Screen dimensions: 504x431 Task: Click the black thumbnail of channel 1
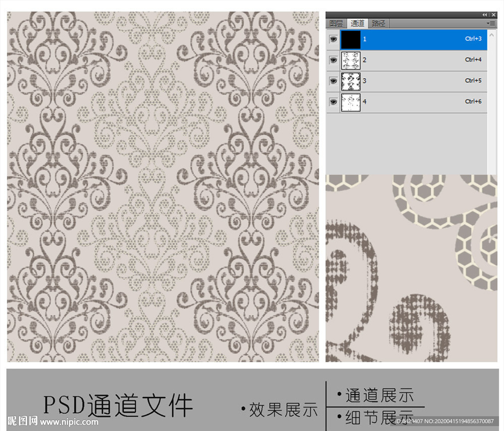[x=350, y=39]
